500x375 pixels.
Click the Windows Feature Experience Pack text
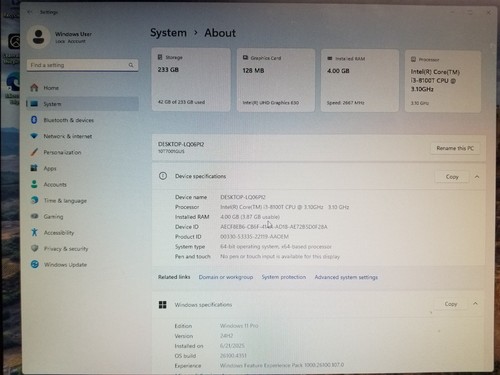point(282,365)
